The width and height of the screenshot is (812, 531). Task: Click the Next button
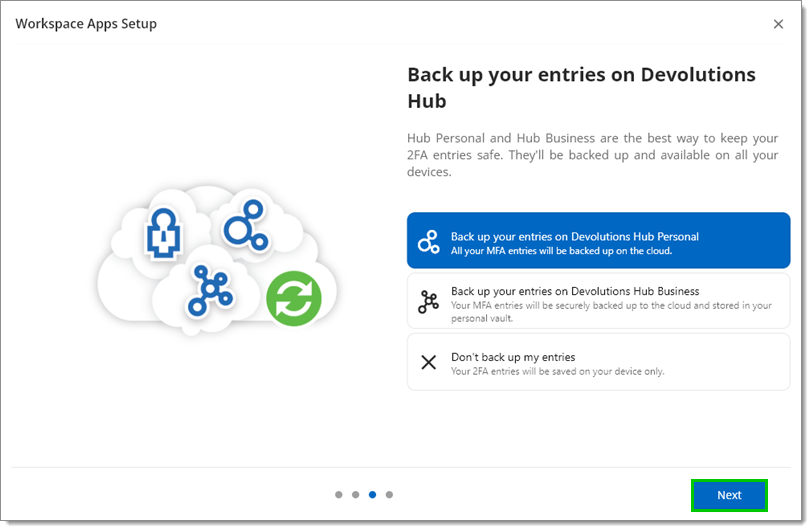click(x=729, y=495)
